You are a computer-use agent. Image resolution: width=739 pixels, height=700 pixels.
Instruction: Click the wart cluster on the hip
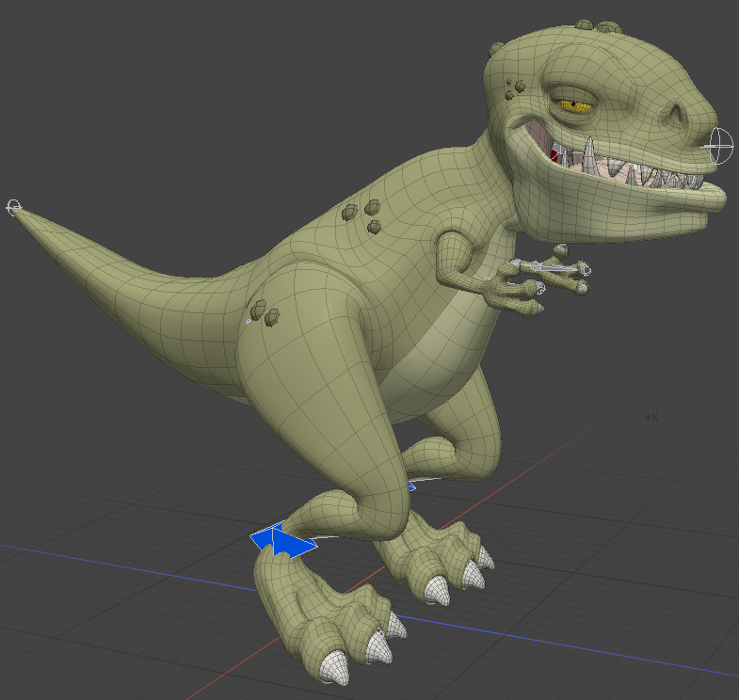click(x=265, y=313)
